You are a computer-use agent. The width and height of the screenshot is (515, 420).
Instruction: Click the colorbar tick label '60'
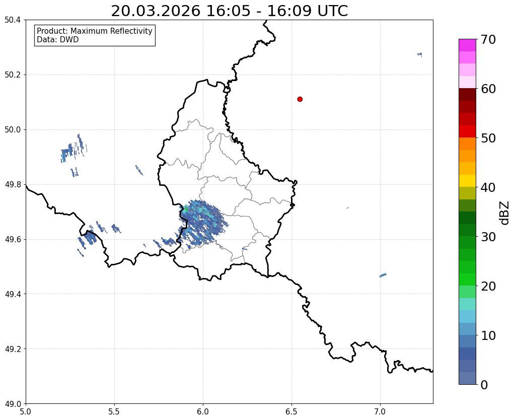tap(488, 89)
